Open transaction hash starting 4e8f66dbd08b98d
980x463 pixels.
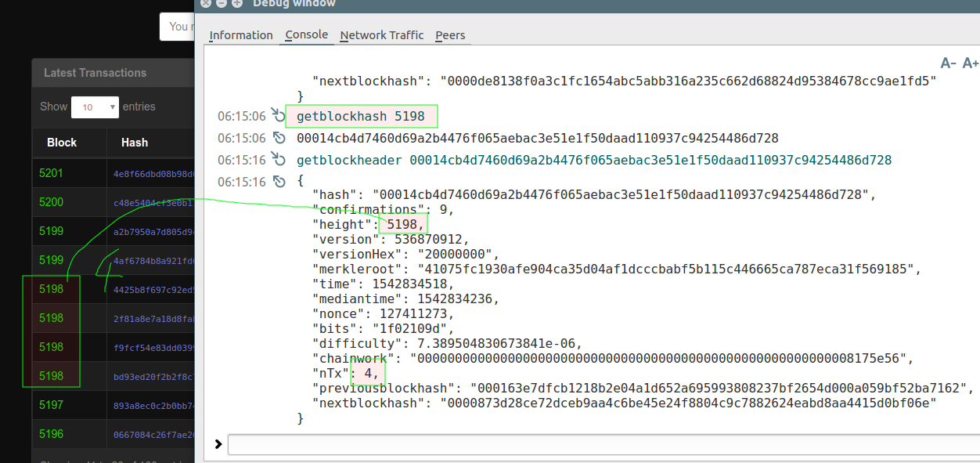pyautogui.click(x=153, y=174)
